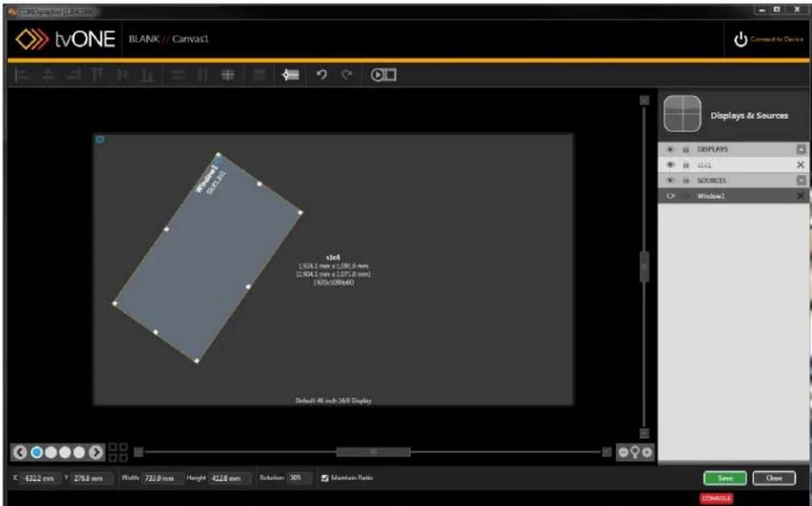The image size is (812, 506).
Task: Select the s1o1 row in Displays list
Action: [x=733, y=165]
